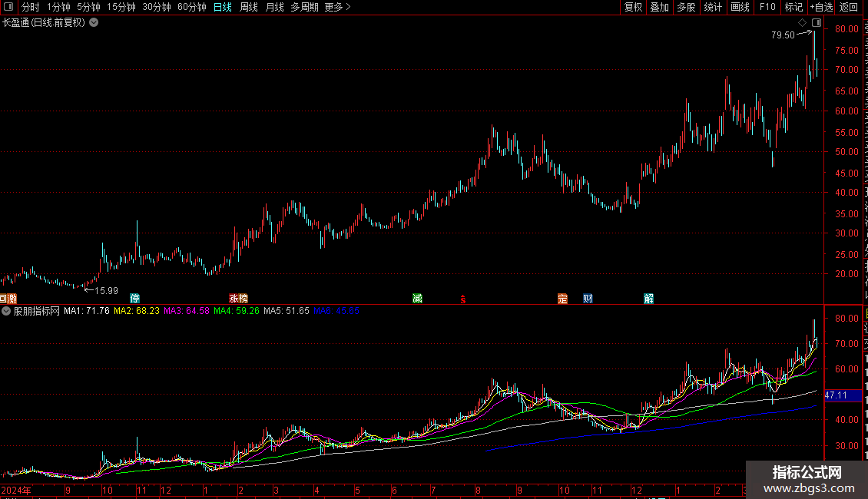Screen dimensions: 868x499
Task: Click the MA1: 71.76 indicator value
Action: click(x=86, y=311)
